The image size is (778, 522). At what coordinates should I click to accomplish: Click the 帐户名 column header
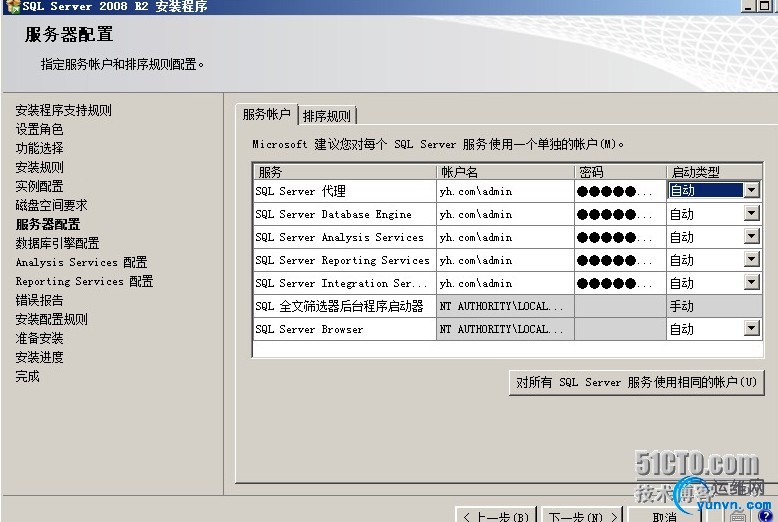pyautogui.click(x=505, y=172)
